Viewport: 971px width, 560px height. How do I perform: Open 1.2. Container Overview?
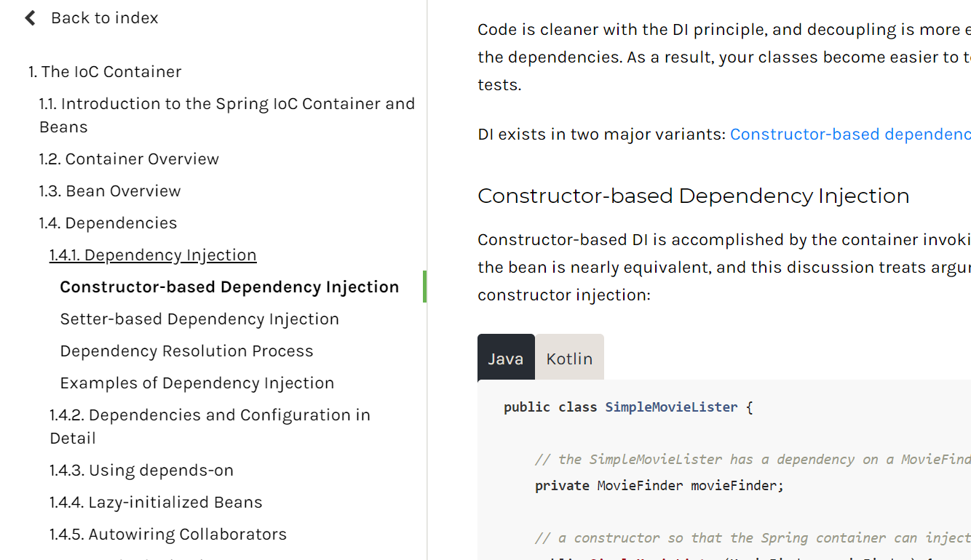(129, 159)
